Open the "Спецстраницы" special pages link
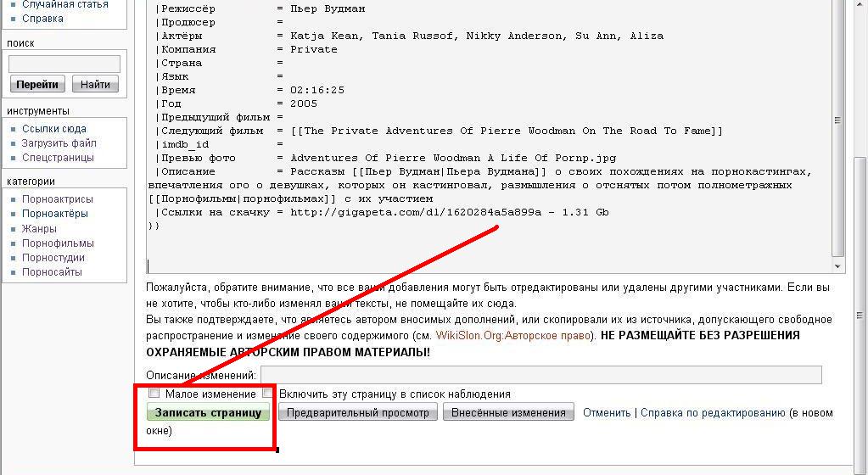868x475 pixels. (58, 158)
